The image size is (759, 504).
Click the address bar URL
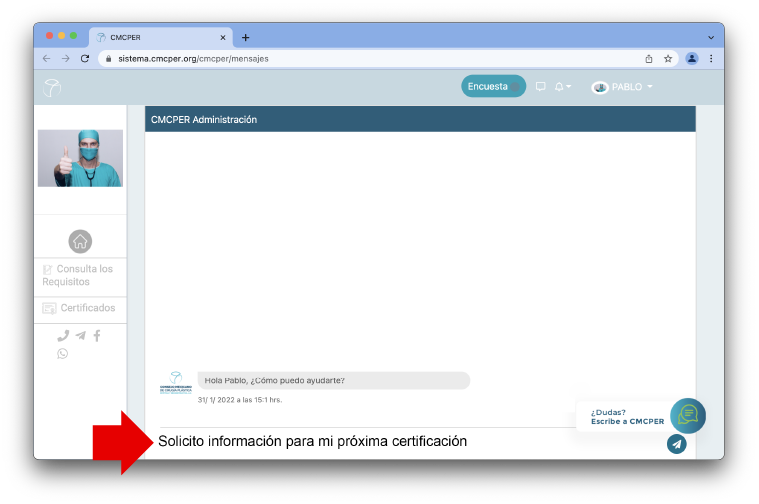pos(194,59)
